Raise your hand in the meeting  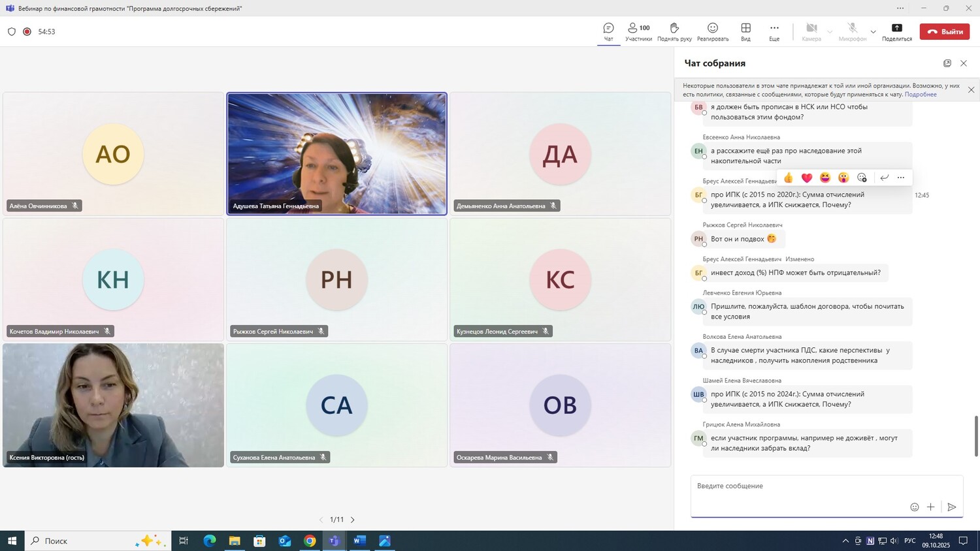click(674, 31)
